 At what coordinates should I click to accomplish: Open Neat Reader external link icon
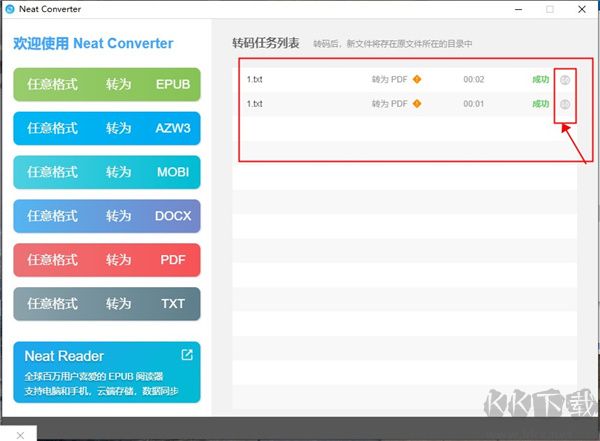coord(187,355)
